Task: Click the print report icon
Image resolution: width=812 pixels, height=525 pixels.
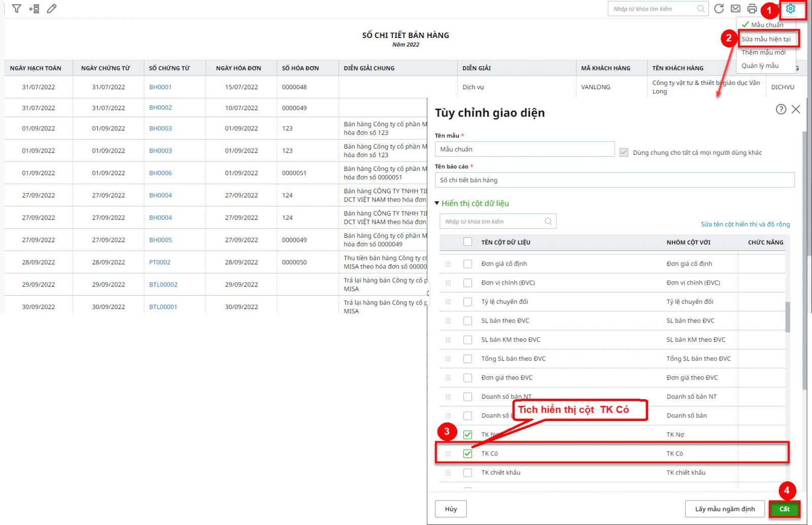Action: [x=752, y=9]
